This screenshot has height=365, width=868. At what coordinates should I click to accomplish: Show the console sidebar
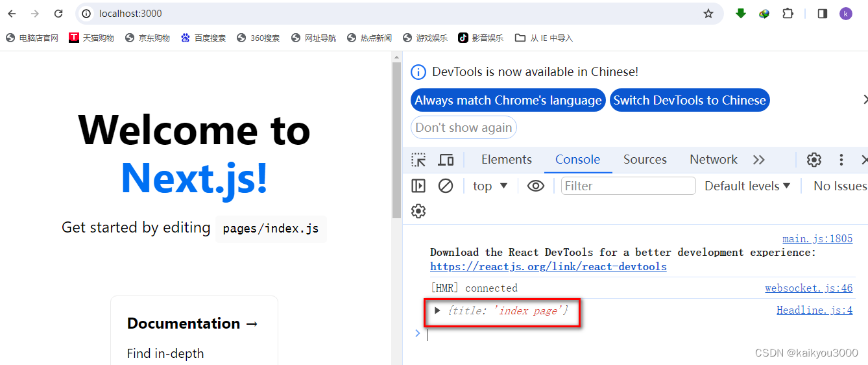pos(418,186)
